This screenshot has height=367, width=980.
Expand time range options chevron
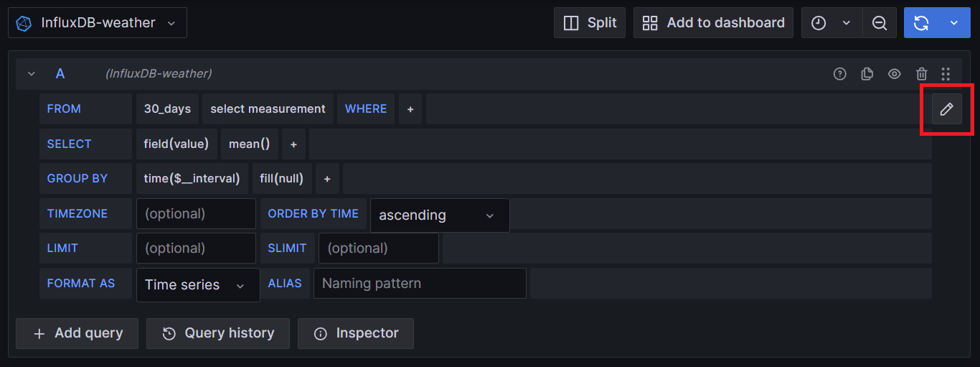pyautogui.click(x=847, y=23)
